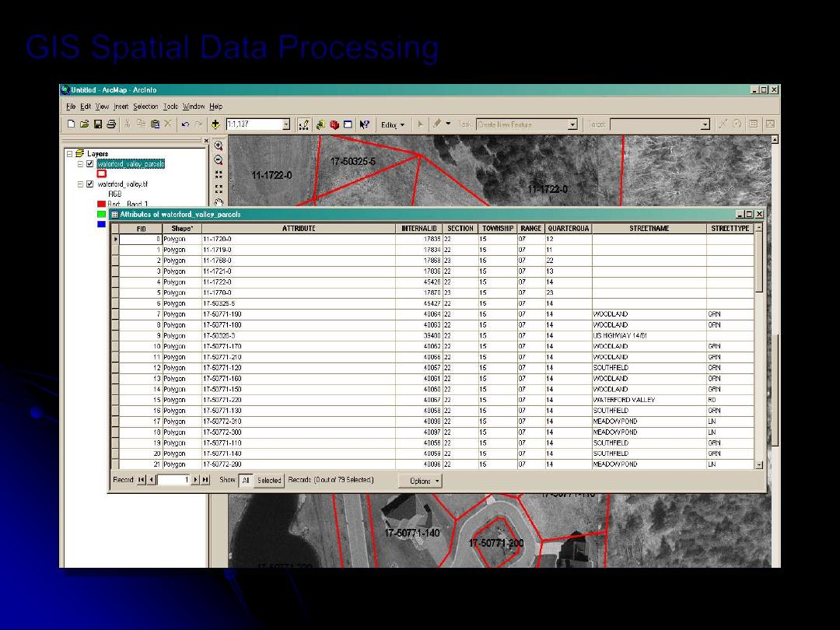Image resolution: width=840 pixels, height=630 pixels.
Task: Open the Target layer dropdown
Action: pyautogui.click(x=705, y=124)
